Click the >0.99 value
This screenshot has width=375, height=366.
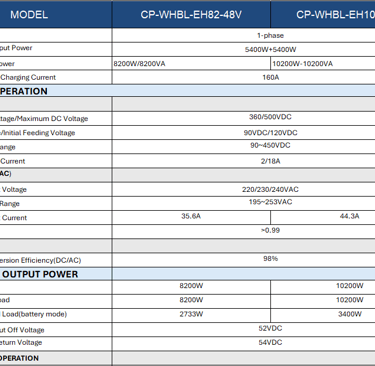pos(270,230)
